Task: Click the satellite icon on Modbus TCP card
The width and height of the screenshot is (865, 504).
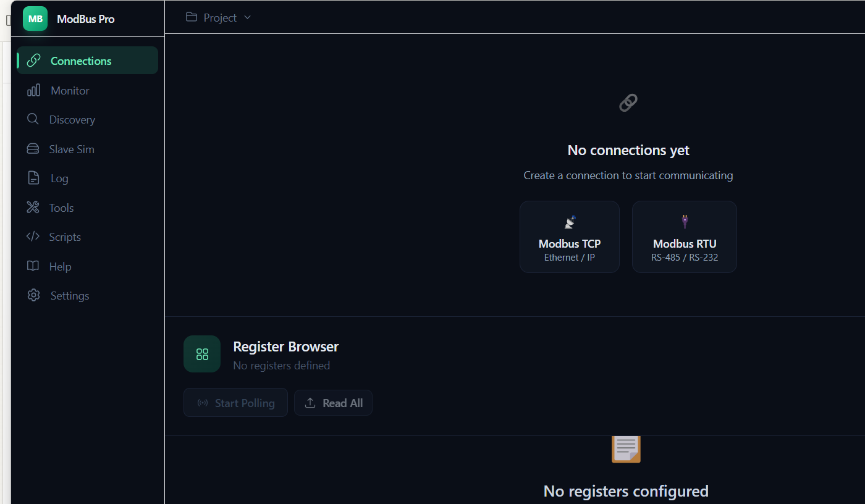Action: (x=570, y=222)
